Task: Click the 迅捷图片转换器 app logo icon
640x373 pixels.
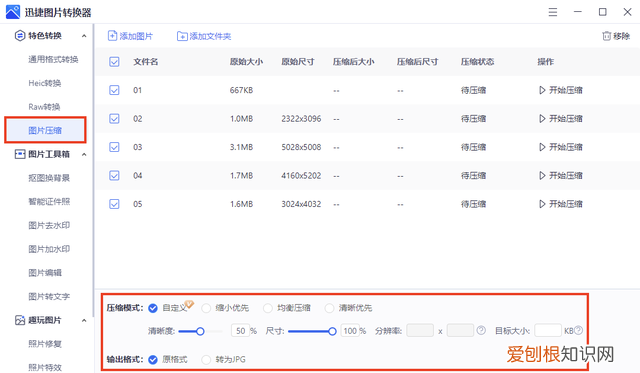Action: 13,12
